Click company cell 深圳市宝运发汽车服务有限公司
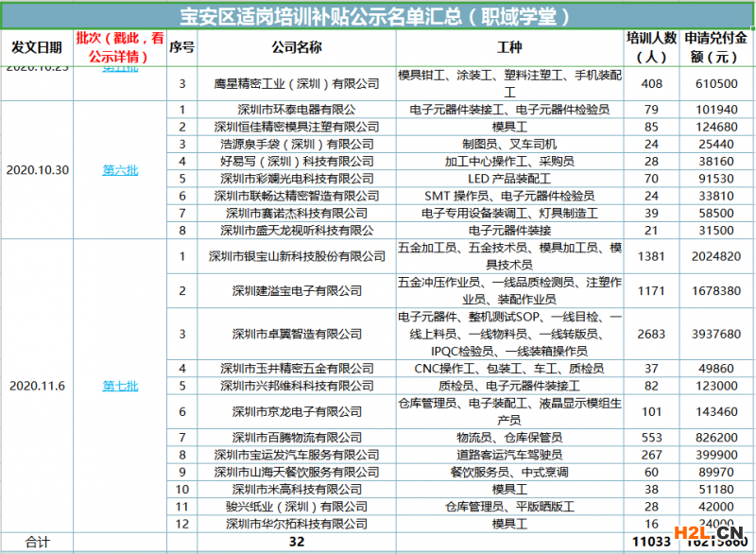The image size is (756, 554). [297, 455]
